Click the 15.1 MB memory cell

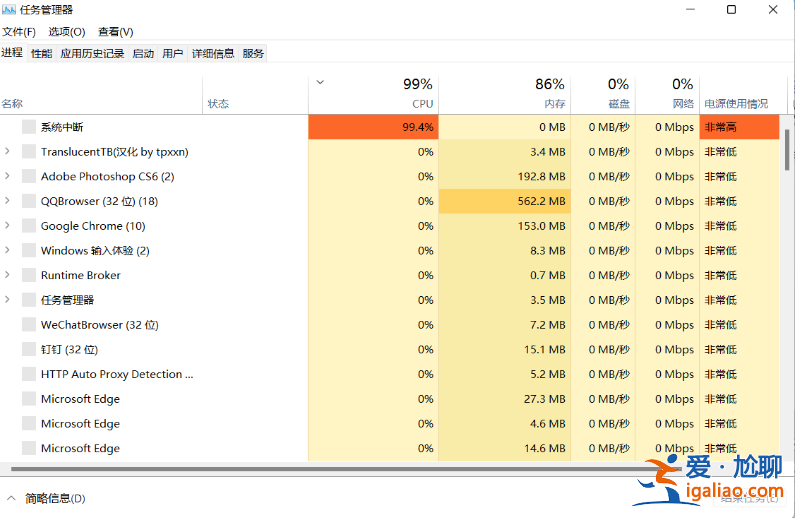505,349
